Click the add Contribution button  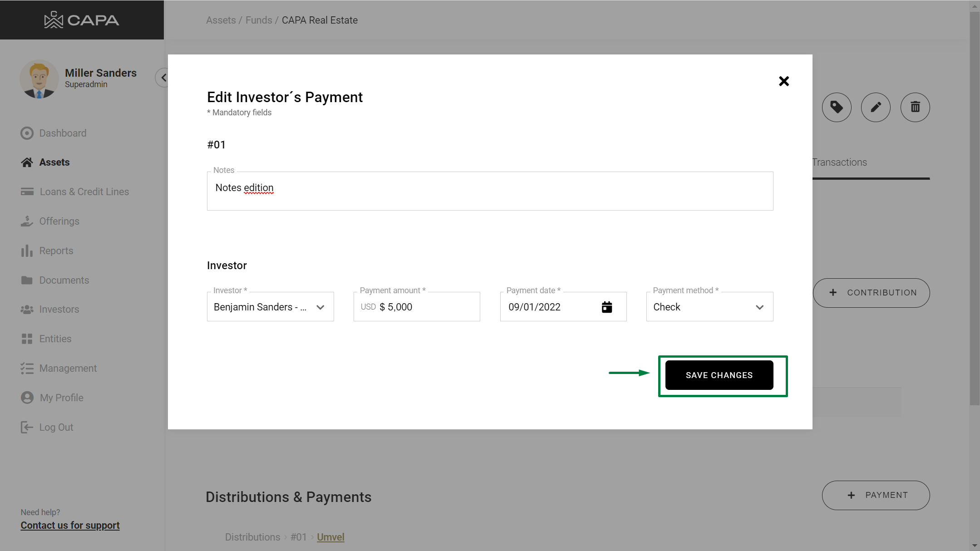coord(871,293)
